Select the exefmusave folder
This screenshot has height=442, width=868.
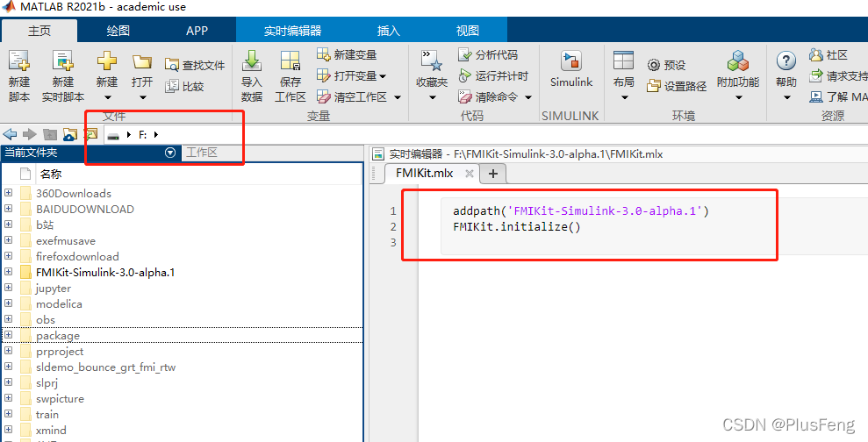[65, 240]
